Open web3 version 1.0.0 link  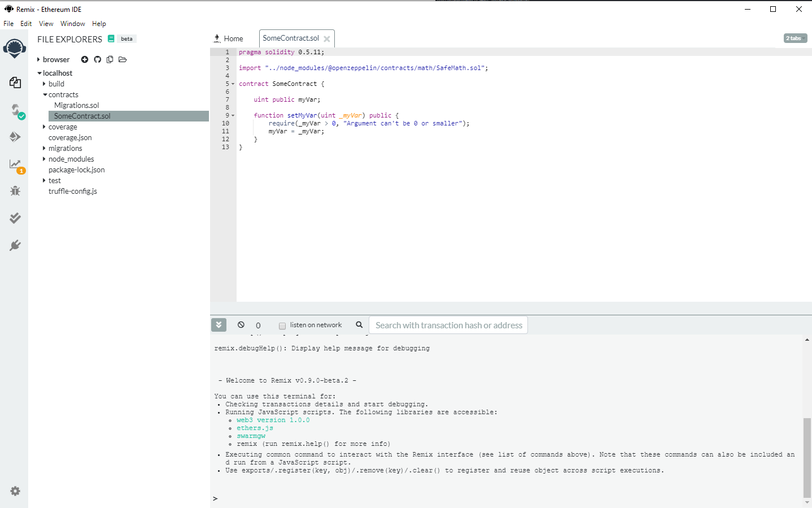273,420
